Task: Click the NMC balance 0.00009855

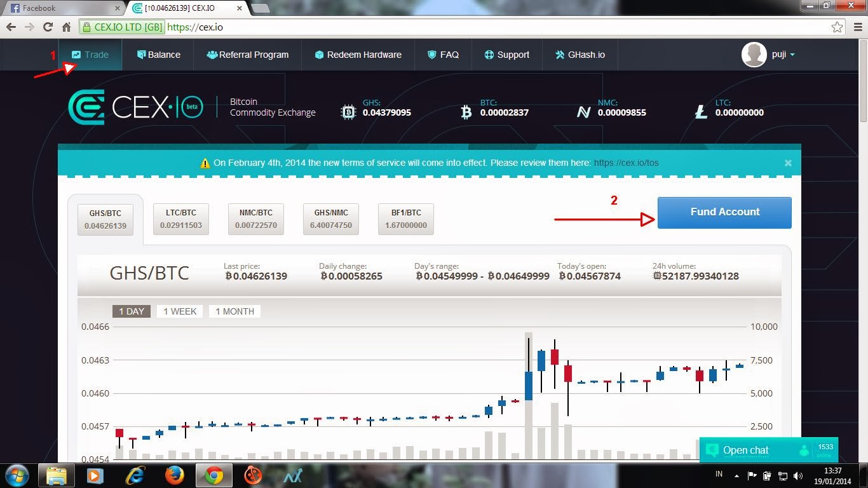Action: coord(622,113)
